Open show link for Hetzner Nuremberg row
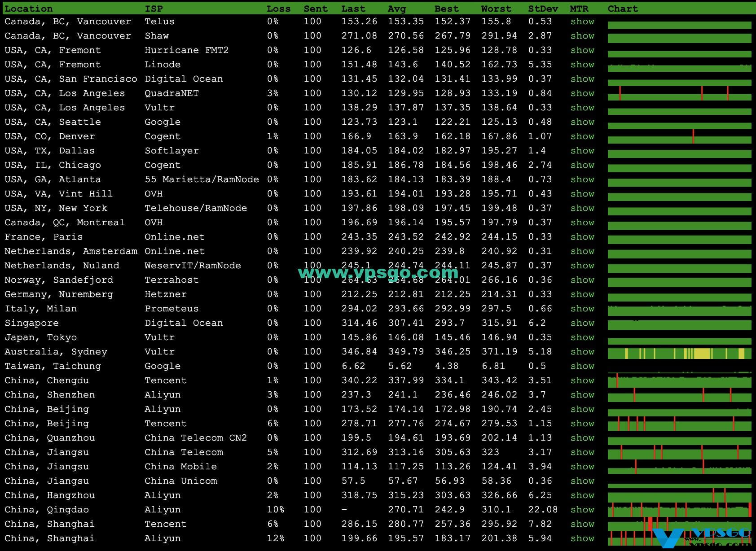Image resolution: width=756 pixels, height=551 pixels. (582, 294)
